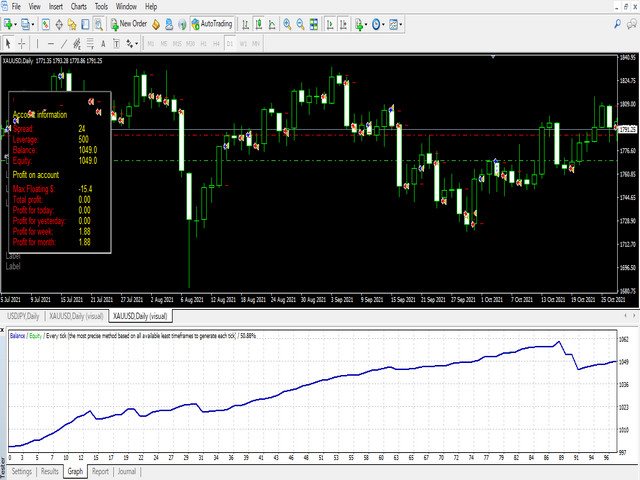Zoom in on the chart

(287, 24)
